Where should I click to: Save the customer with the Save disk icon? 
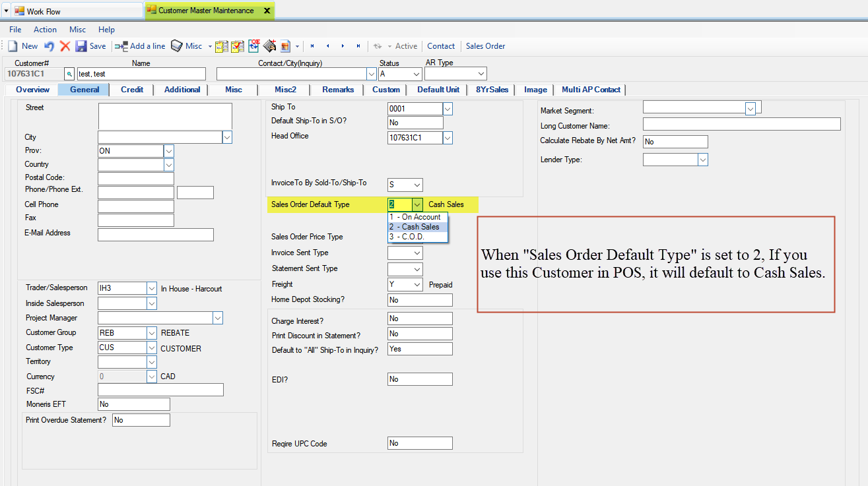81,46
